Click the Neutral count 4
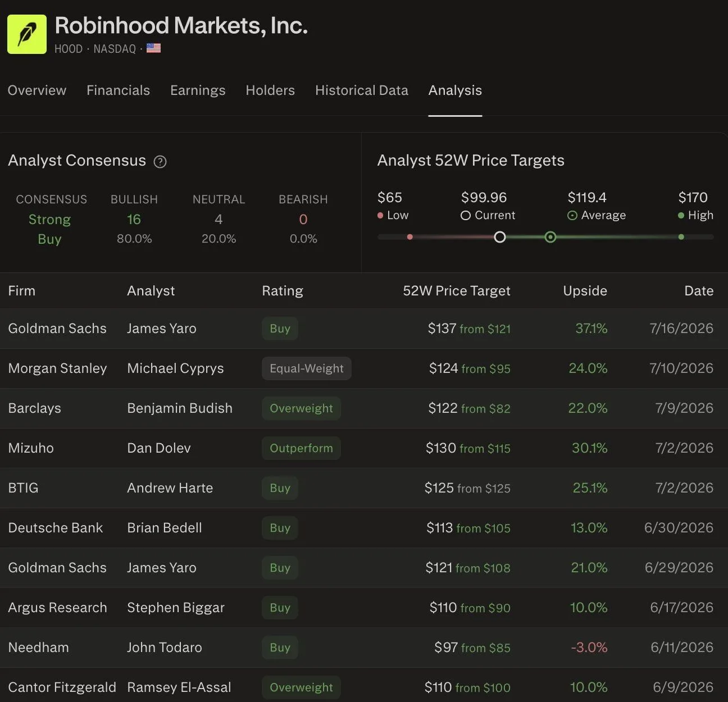728x702 pixels. pos(219,220)
